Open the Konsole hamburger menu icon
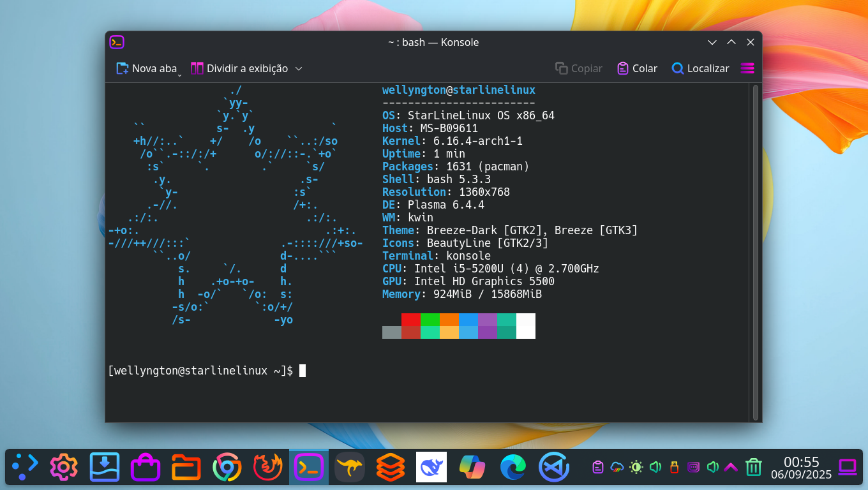868x490 pixels. click(747, 68)
